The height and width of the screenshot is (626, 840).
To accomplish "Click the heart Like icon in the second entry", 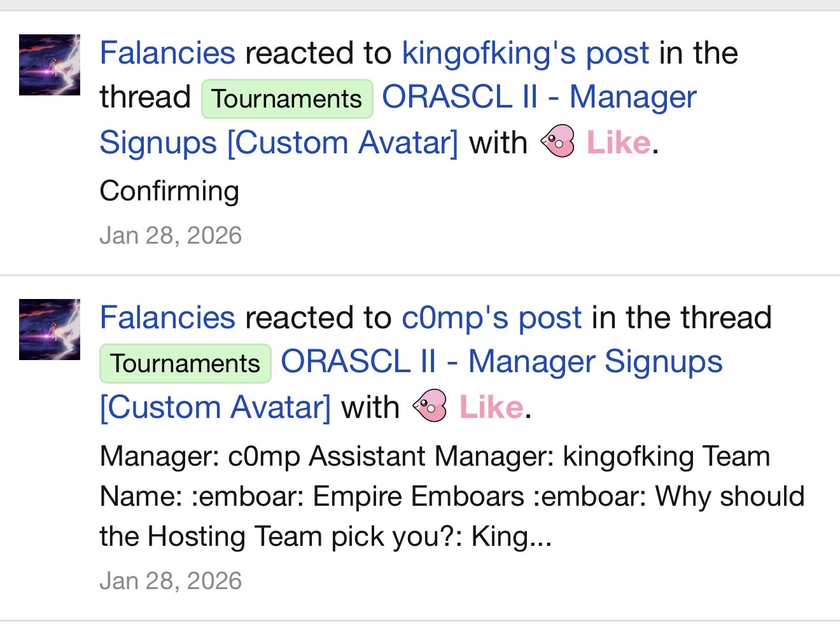I will point(431,406).
